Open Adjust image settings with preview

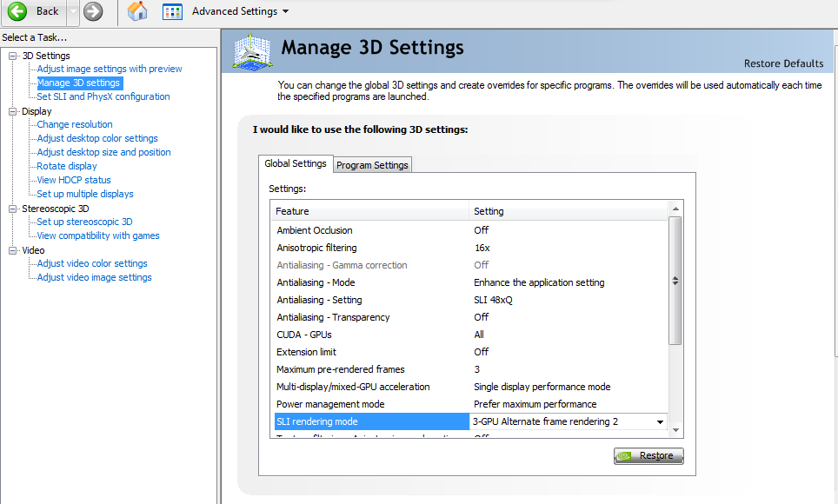[110, 69]
